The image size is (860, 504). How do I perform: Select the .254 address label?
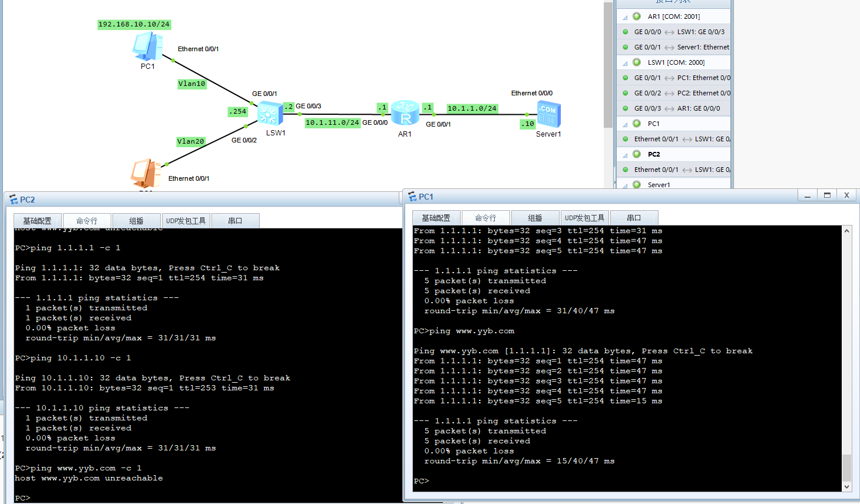(238, 111)
